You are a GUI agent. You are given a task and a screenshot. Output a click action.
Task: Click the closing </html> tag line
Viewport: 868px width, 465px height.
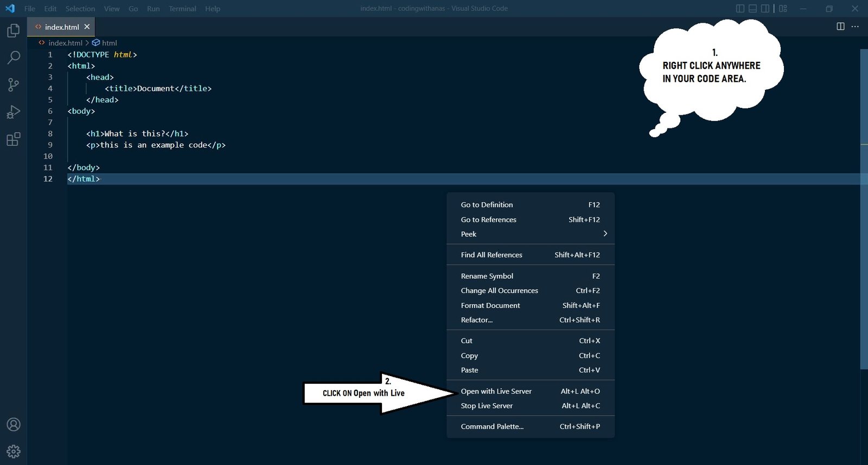click(x=84, y=179)
